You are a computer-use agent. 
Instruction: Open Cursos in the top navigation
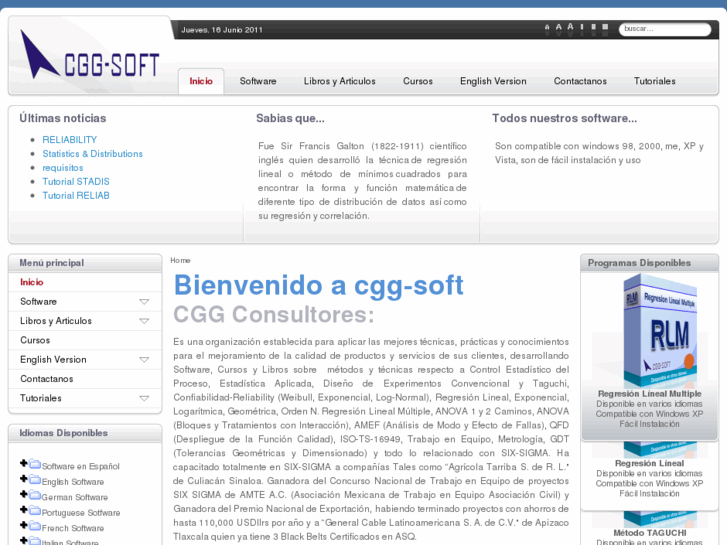418,81
